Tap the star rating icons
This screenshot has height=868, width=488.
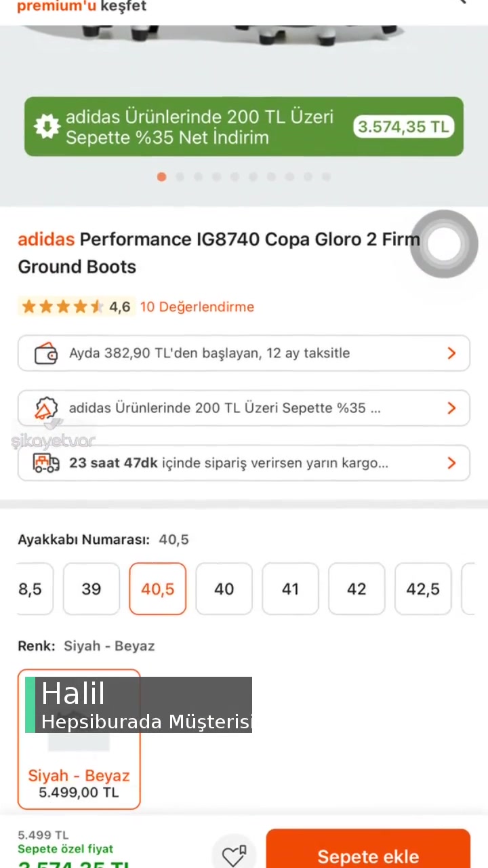tap(62, 307)
